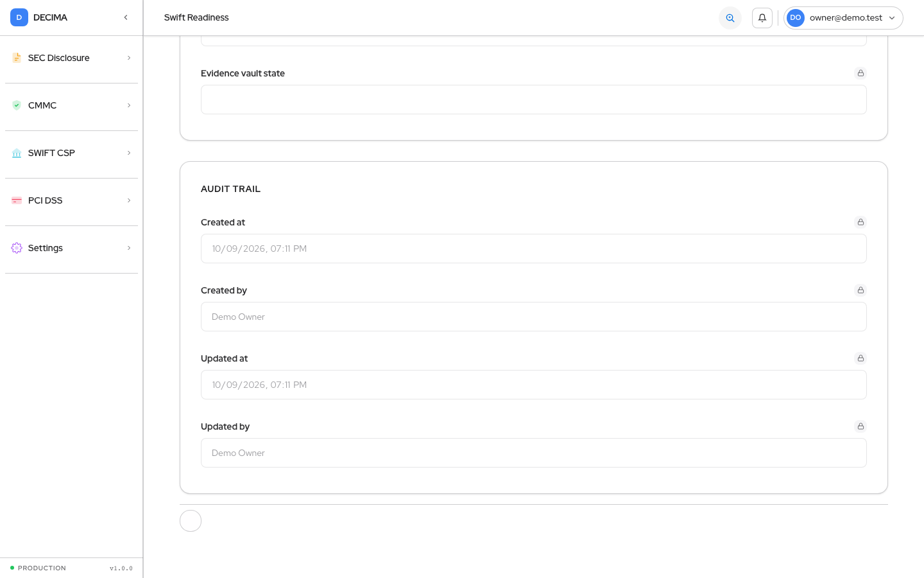Click the CMMC shield icon

pos(17,105)
